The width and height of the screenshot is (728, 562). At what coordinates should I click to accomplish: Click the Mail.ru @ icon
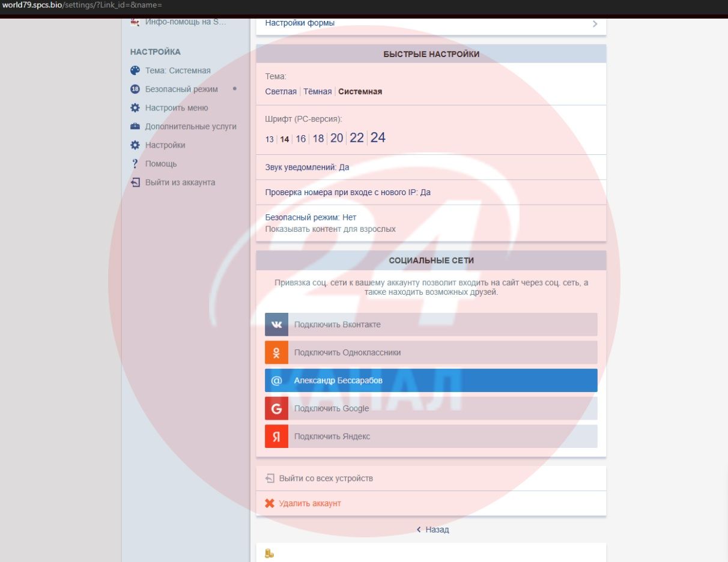[276, 381]
